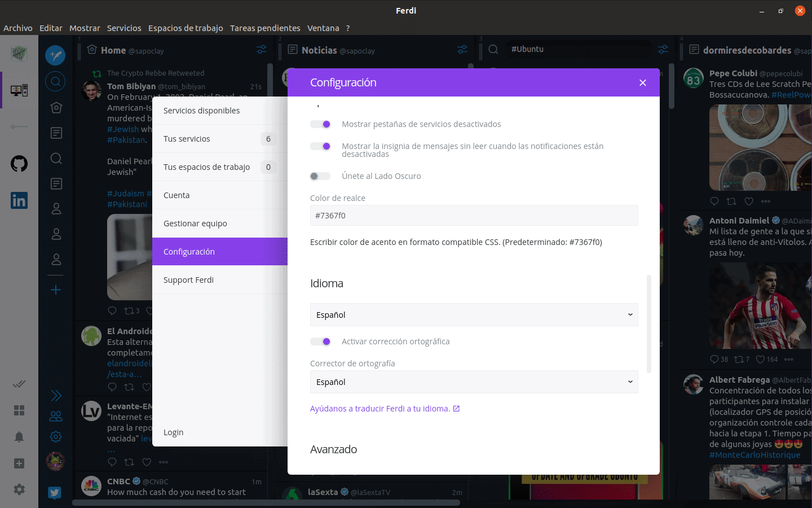Click new tweet compose button
812x508 pixels.
point(55,55)
